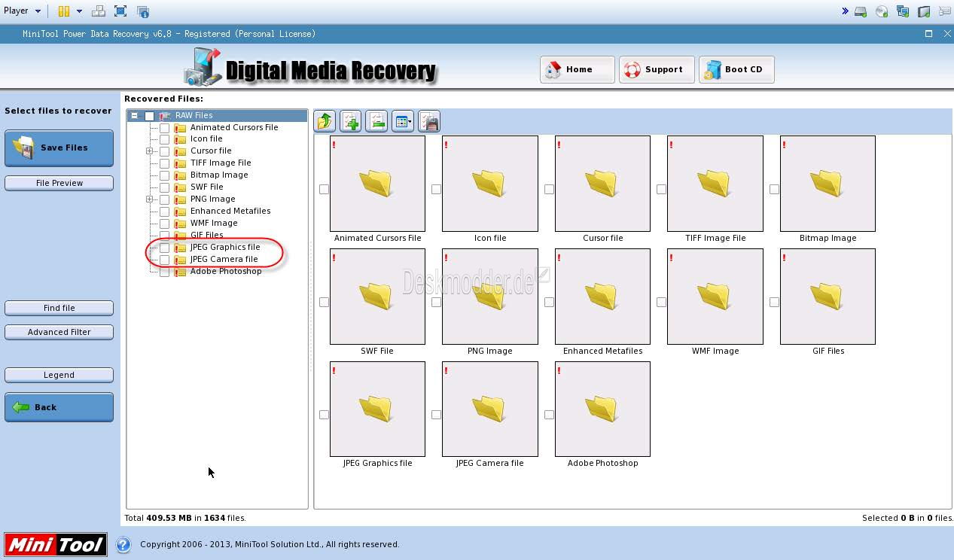Enter full screen mode in Player
The image size is (954, 560).
120,11
